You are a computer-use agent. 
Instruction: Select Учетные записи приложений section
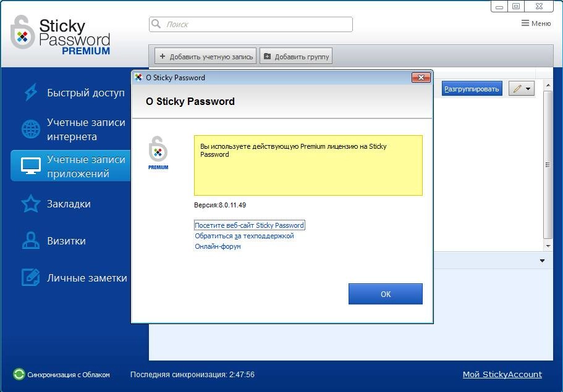(x=86, y=166)
